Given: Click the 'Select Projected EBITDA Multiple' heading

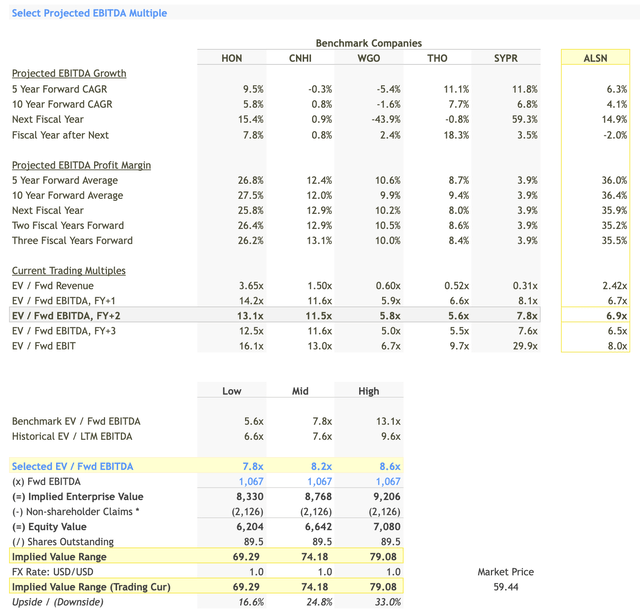Looking at the screenshot, I should click(89, 13).
